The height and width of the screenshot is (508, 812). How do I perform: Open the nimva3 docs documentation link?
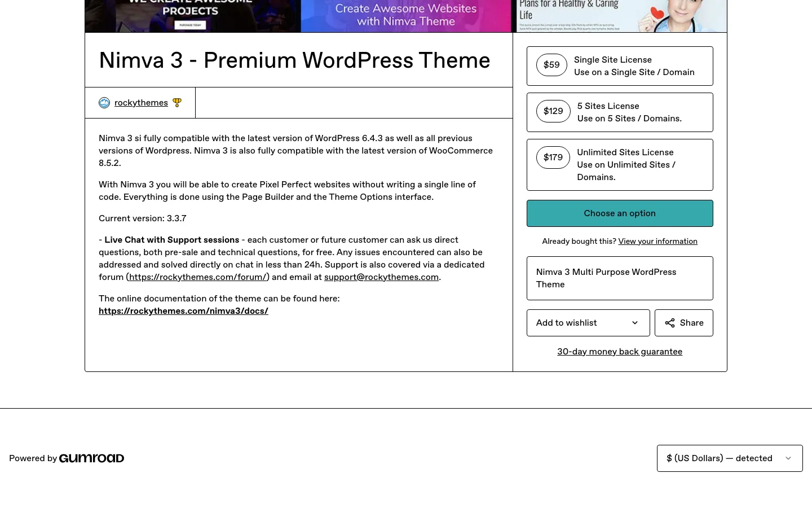(183, 311)
